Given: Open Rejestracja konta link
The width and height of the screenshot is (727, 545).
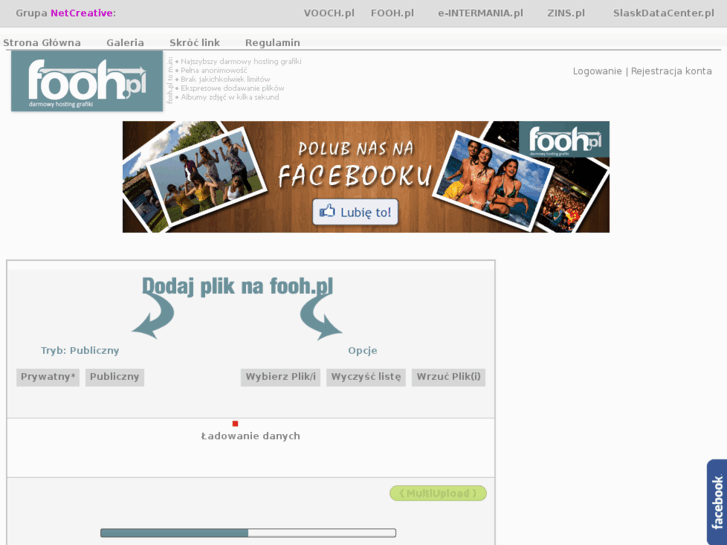Looking at the screenshot, I should [x=671, y=71].
